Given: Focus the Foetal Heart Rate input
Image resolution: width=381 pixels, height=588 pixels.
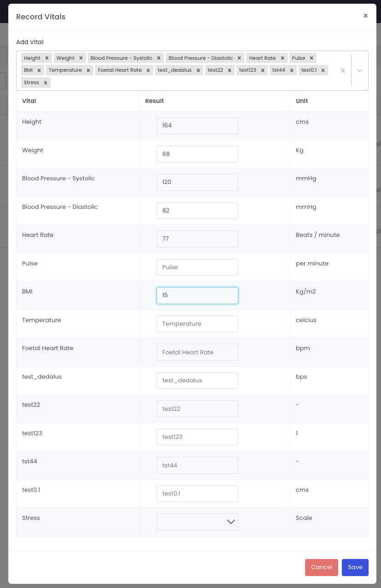Looking at the screenshot, I should (x=197, y=352).
